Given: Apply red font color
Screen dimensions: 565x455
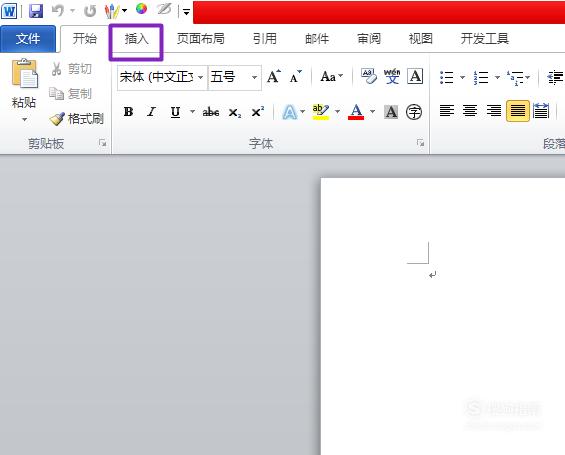Looking at the screenshot, I should [356, 112].
